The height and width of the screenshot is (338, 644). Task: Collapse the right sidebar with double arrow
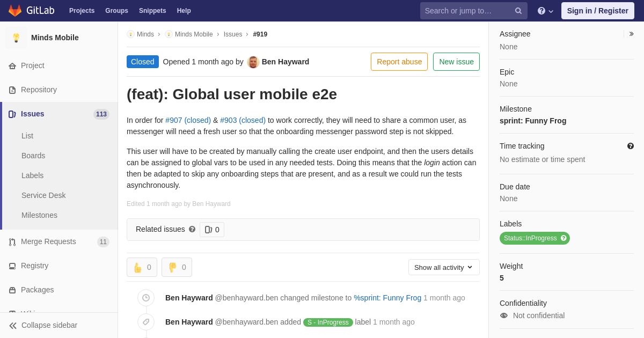[631, 34]
